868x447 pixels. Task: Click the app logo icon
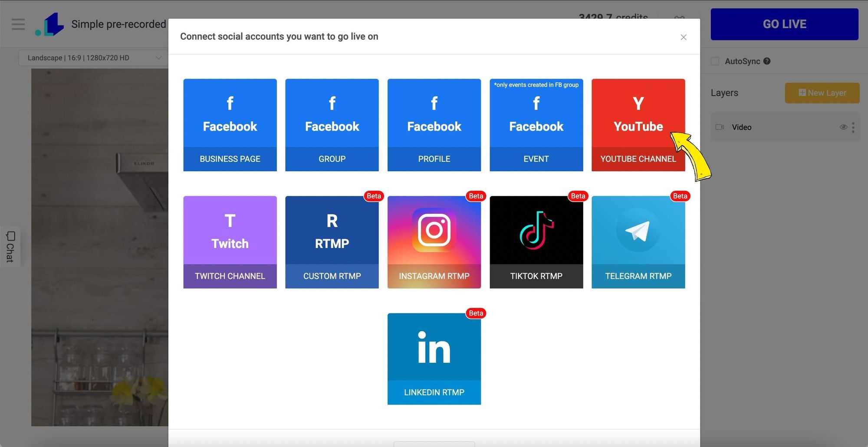pyautogui.click(x=49, y=24)
